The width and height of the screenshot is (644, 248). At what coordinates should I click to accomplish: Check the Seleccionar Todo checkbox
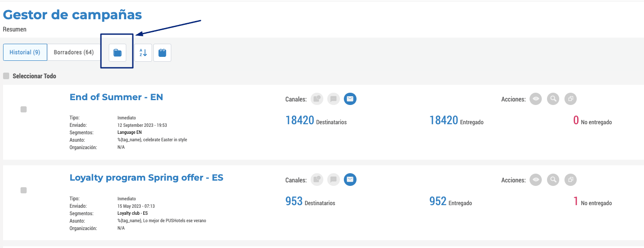pos(6,76)
